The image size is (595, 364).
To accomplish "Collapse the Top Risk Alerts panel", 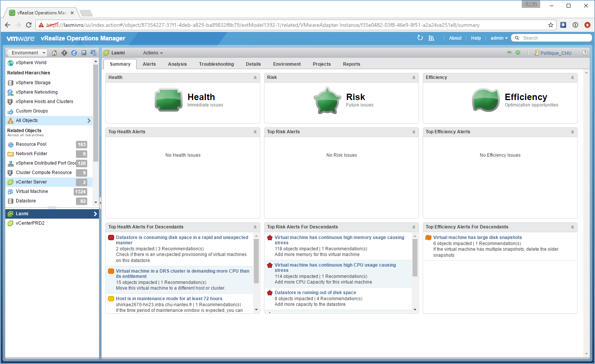I will (414, 132).
